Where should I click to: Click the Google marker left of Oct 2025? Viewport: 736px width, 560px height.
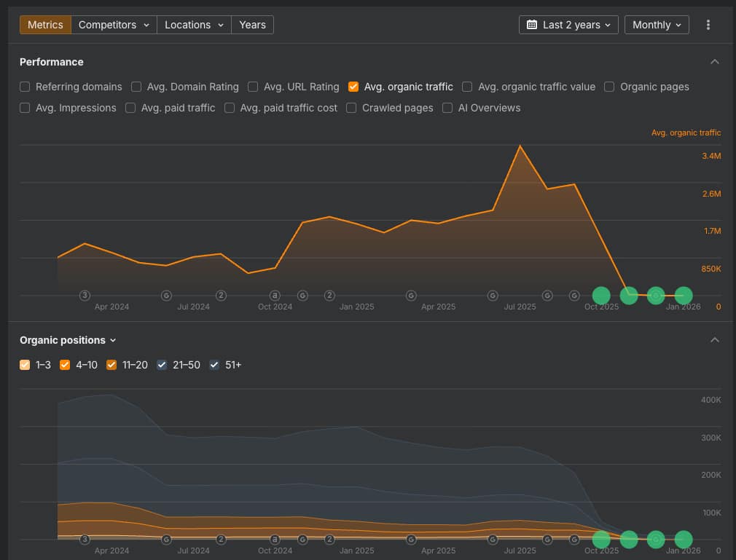click(x=574, y=296)
